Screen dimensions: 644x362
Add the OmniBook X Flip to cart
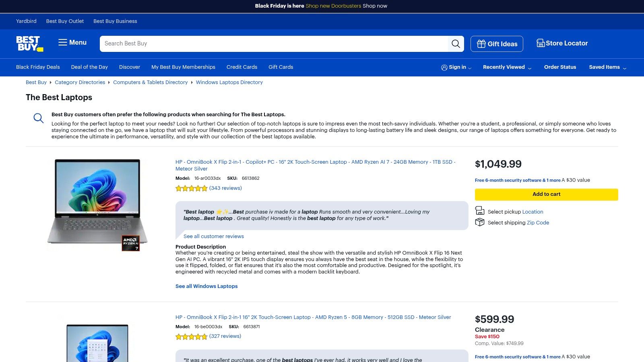pyautogui.click(x=546, y=194)
